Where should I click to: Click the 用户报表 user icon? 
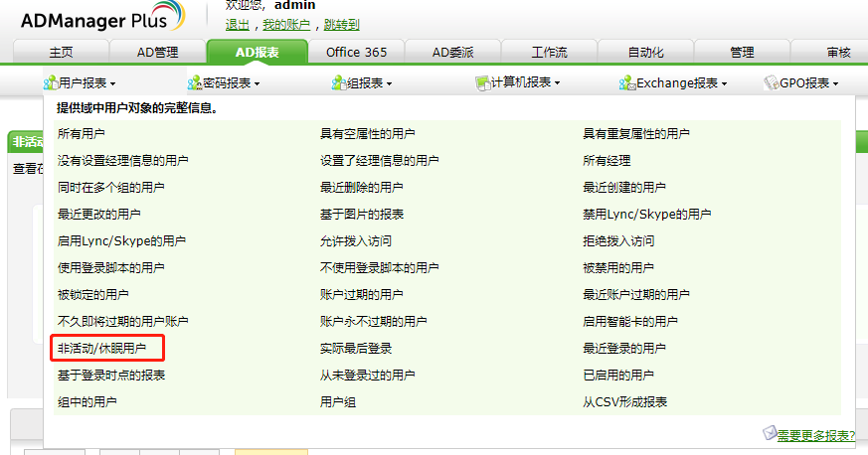[51, 82]
